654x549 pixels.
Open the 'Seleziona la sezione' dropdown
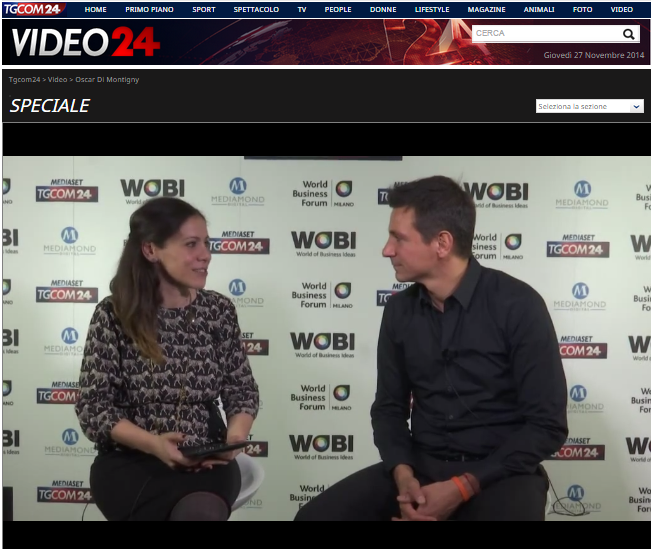589,106
